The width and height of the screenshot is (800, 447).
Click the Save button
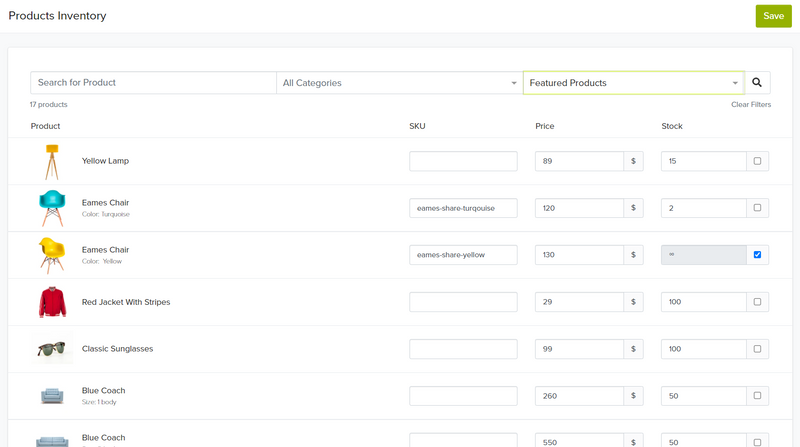[x=773, y=16]
